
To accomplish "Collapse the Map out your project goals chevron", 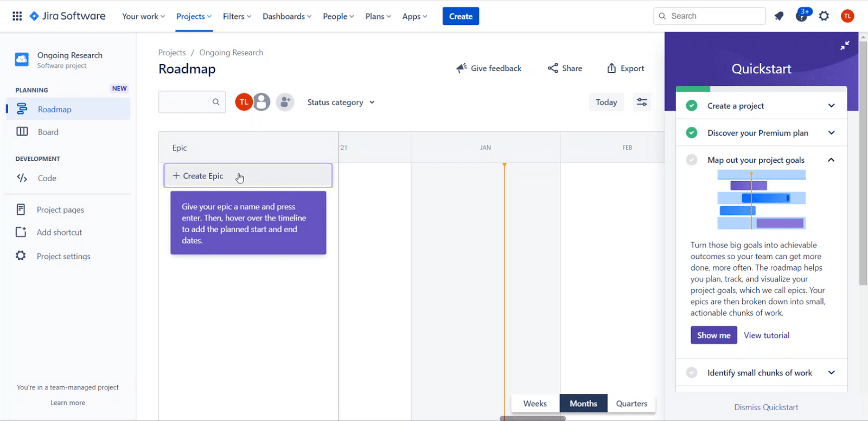I will pyautogui.click(x=831, y=160).
